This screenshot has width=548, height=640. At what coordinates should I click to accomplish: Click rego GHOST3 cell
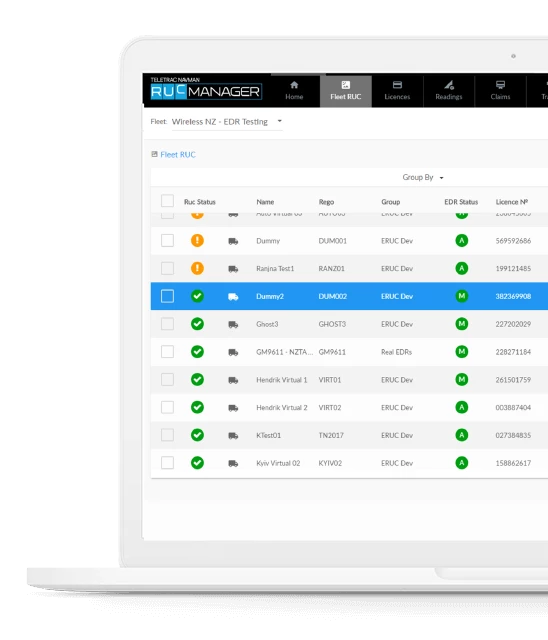coord(332,324)
